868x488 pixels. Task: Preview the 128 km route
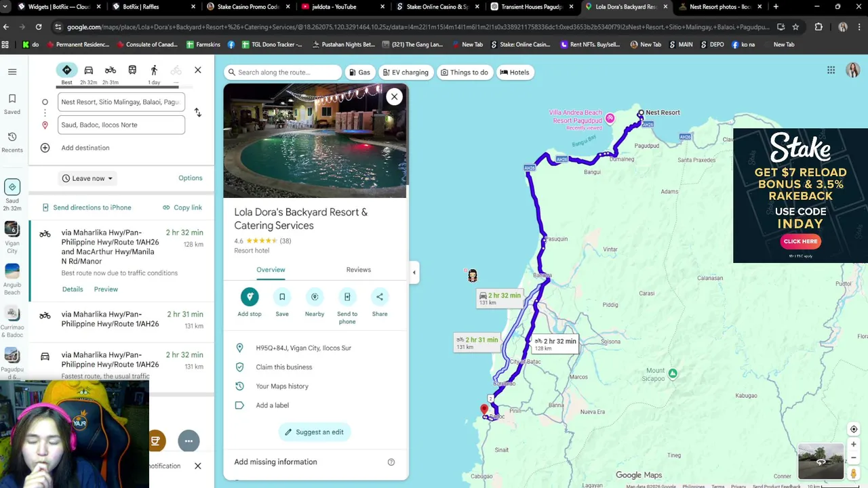(x=106, y=289)
